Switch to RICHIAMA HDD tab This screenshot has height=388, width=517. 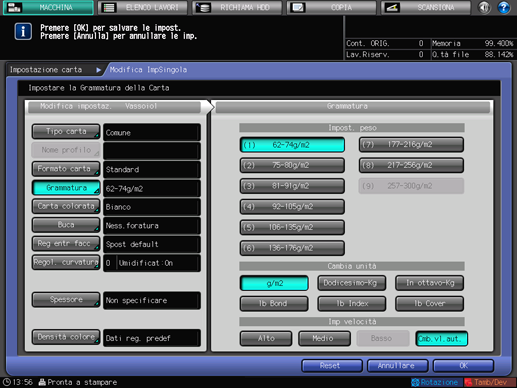click(237, 7)
